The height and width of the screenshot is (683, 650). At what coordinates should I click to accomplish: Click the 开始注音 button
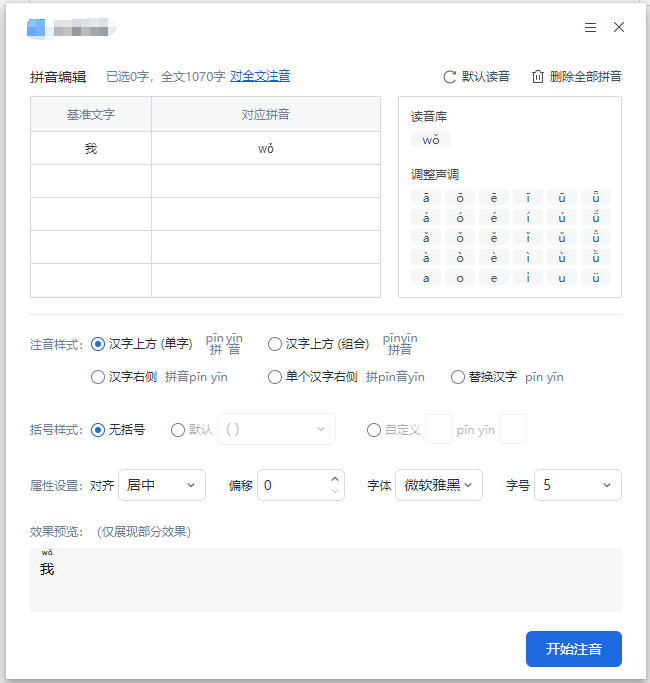click(x=574, y=649)
